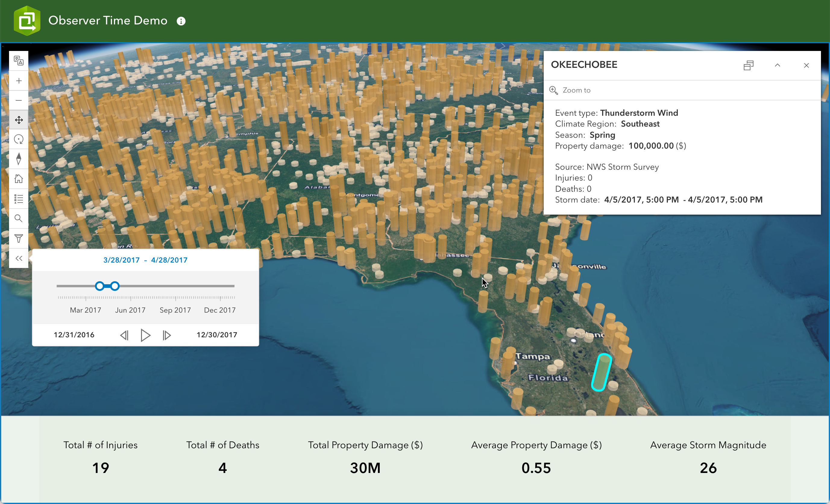Screen dimensions: 830x504
Task: Activate the rotate navigation tool
Action: (18, 140)
